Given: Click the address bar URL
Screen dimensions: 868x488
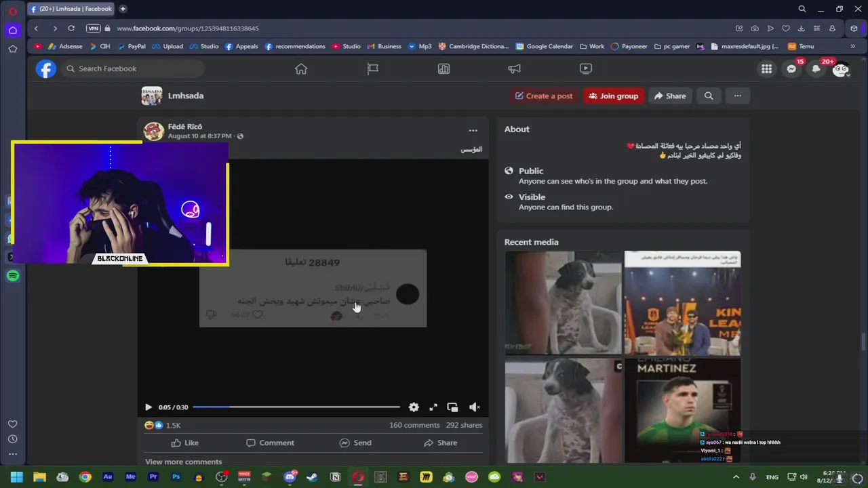Looking at the screenshot, I should coord(188,28).
